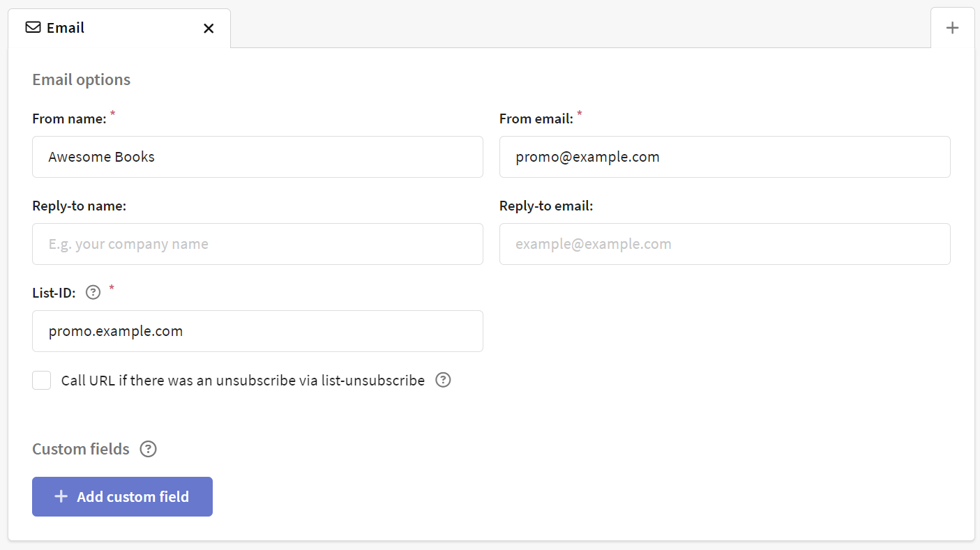Enable Call URL on list-unsubscribe checkbox
This screenshot has width=980, height=550.
pyautogui.click(x=42, y=381)
